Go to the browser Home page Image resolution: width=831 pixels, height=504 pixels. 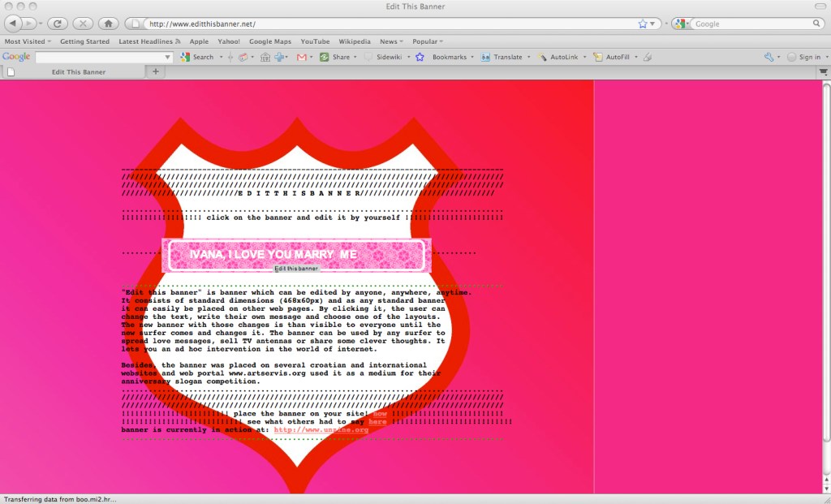(x=109, y=24)
